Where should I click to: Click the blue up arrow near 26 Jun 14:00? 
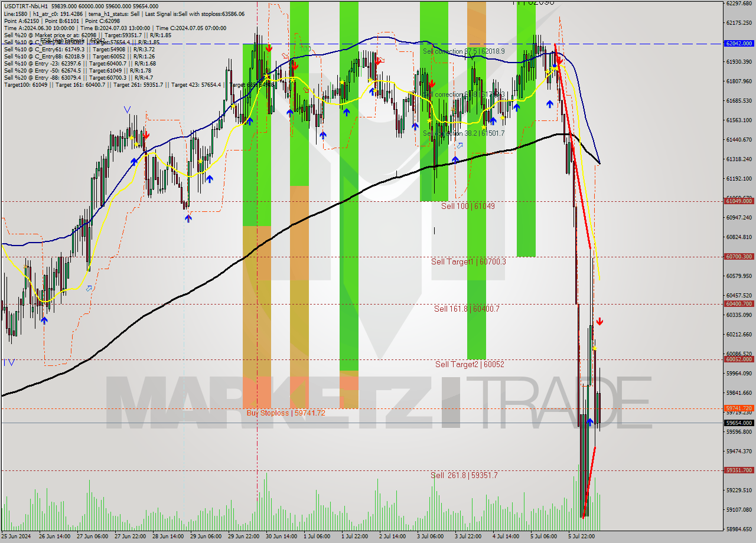point(44,320)
